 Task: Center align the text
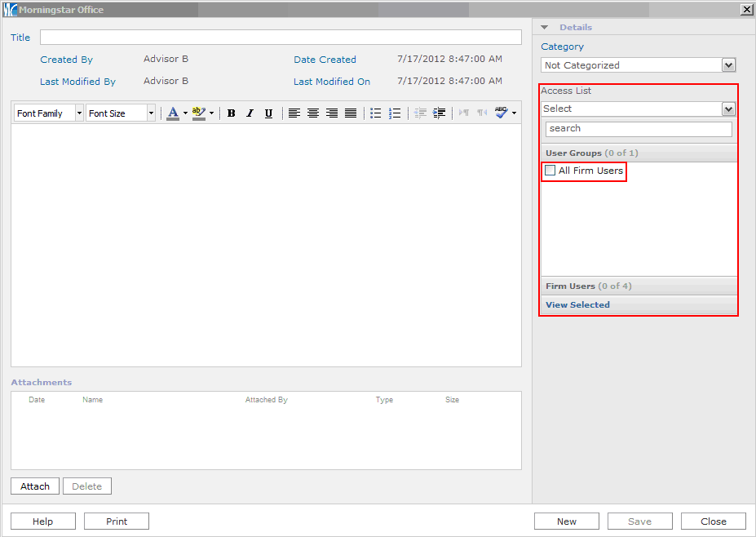pos(313,113)
